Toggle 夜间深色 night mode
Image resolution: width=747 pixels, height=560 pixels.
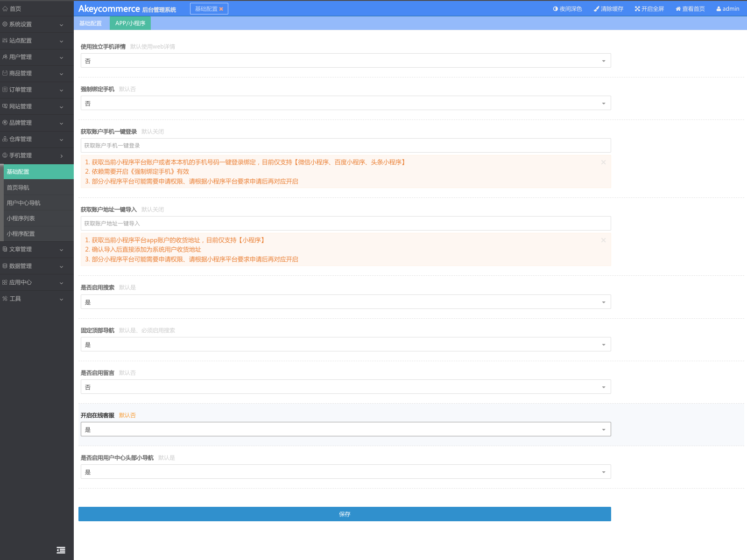[567, 9]
